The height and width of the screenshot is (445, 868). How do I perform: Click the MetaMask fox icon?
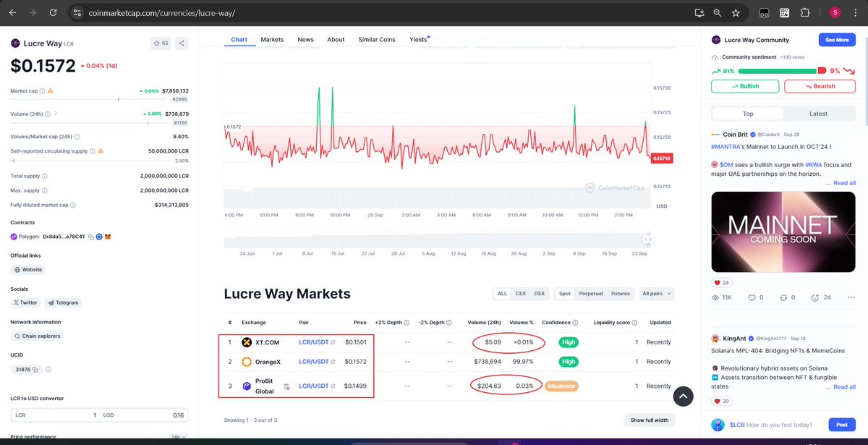[x=109, y=237]
